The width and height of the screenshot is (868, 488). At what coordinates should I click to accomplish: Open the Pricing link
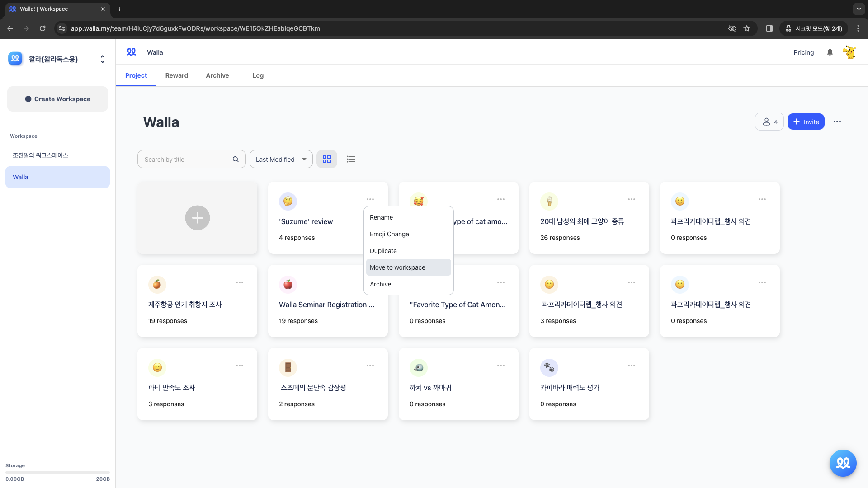(x=804, y=52)
